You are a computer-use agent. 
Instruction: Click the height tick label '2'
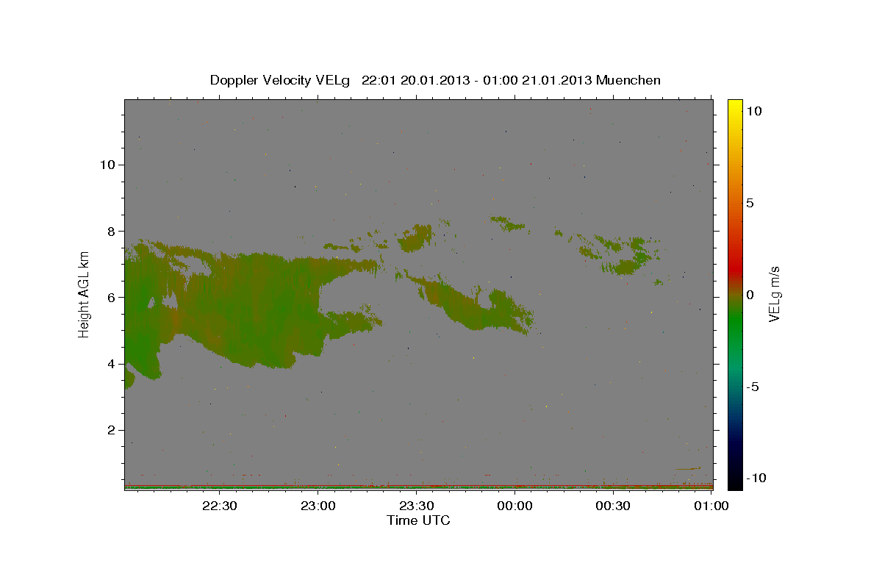(x=112, y=430)
